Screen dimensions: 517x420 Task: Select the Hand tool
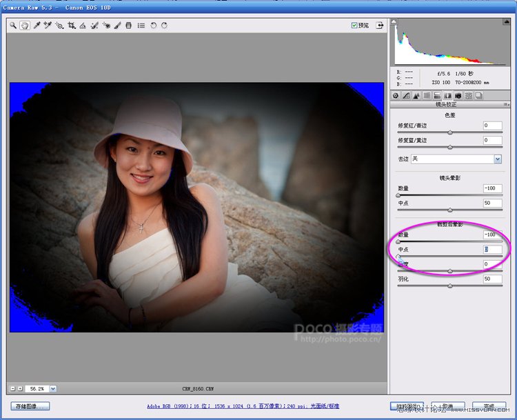pyautogui.click(x=25, y=26)
